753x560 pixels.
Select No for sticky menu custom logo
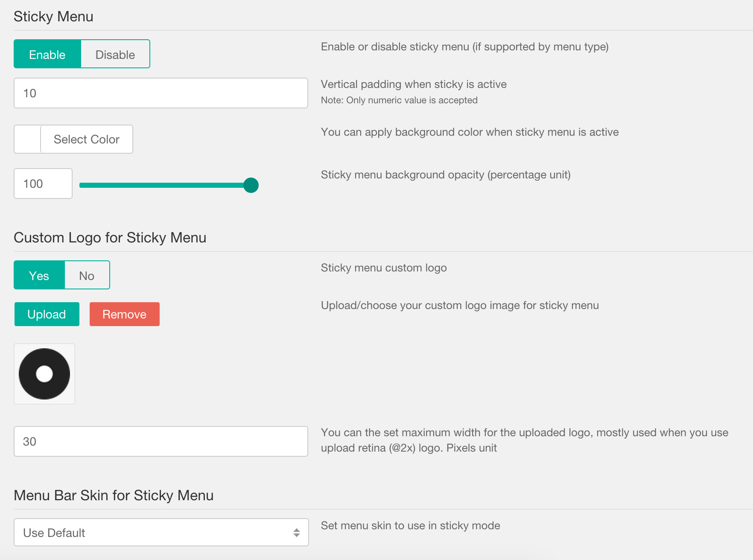[87, 275]
